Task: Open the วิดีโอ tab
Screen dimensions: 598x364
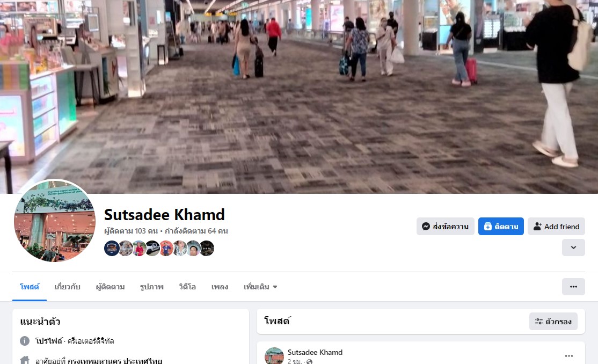Action: tap(187, 287)
